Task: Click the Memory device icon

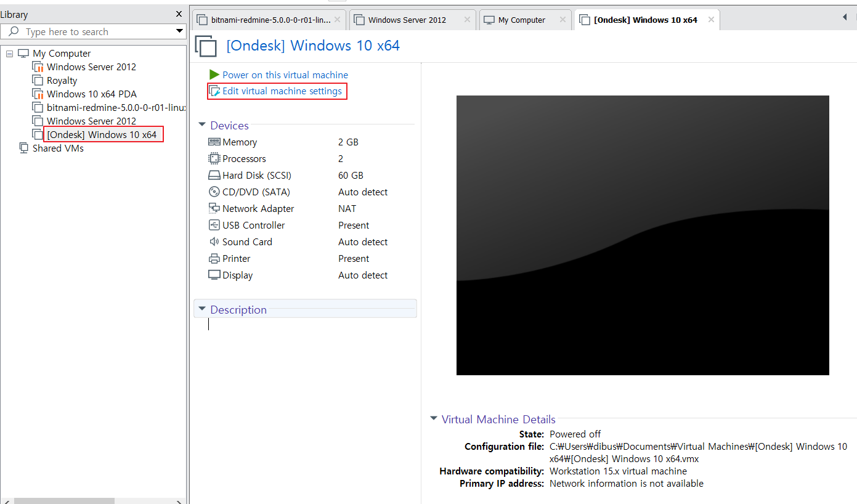Action: coord(214,142)
